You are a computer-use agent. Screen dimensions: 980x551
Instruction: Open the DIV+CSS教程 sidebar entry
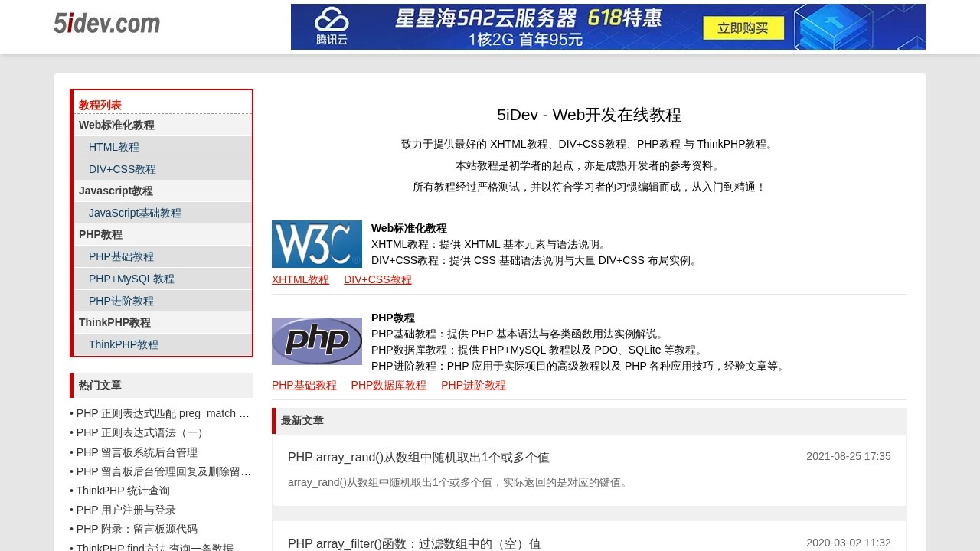click(122, 169)
